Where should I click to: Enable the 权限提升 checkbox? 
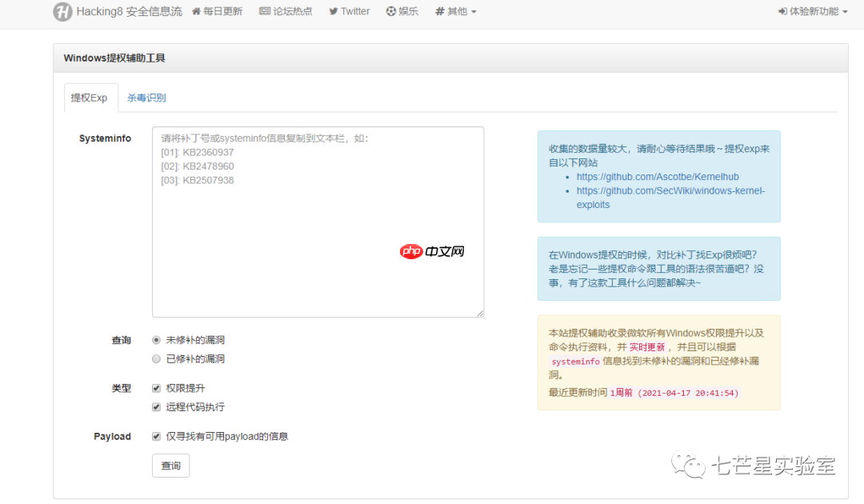pos(157,387)
